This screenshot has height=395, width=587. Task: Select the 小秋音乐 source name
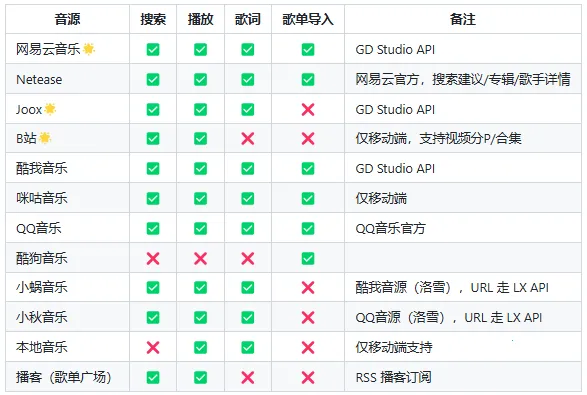pyautogui.click(x=42, y=317)
